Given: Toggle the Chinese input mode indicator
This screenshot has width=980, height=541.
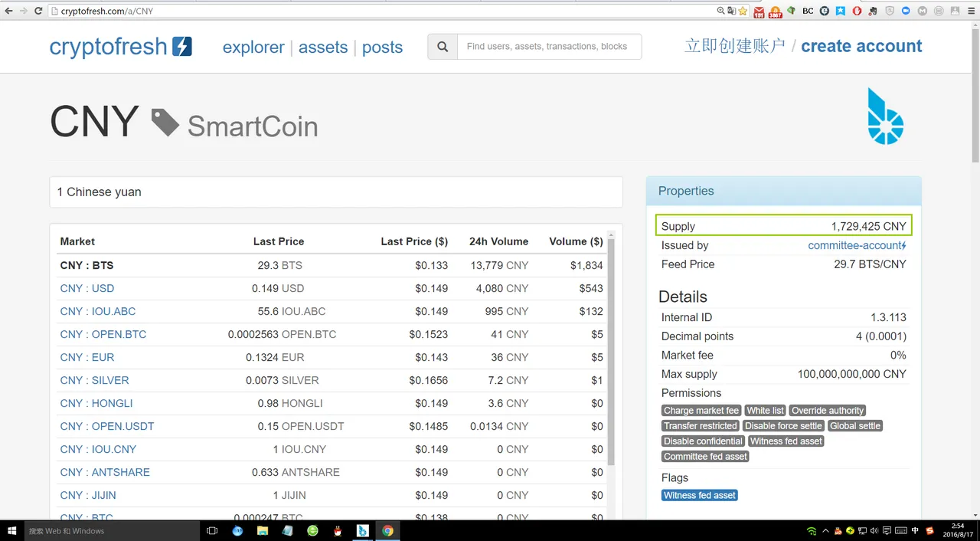Looking at the screenshot, I should point(915,530).
